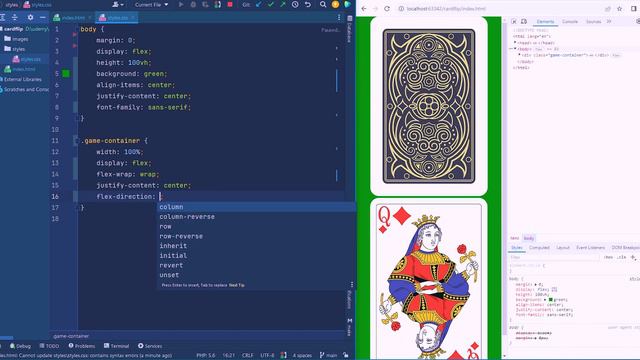Go back in browser window

(364, 9)
